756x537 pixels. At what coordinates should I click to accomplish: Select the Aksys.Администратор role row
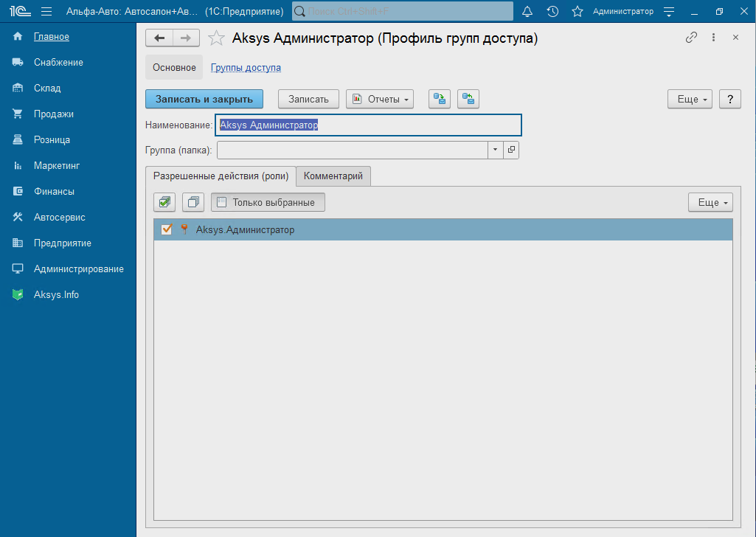(x=443, y=229)
